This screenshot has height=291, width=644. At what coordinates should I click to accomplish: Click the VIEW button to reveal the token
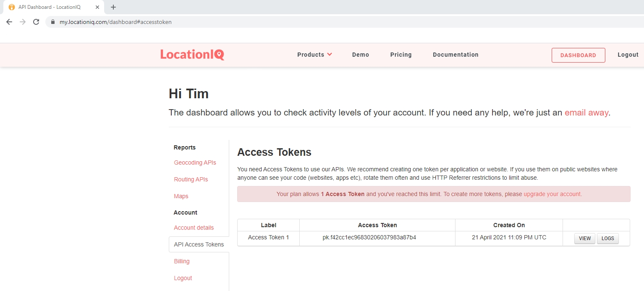point(584,238)
